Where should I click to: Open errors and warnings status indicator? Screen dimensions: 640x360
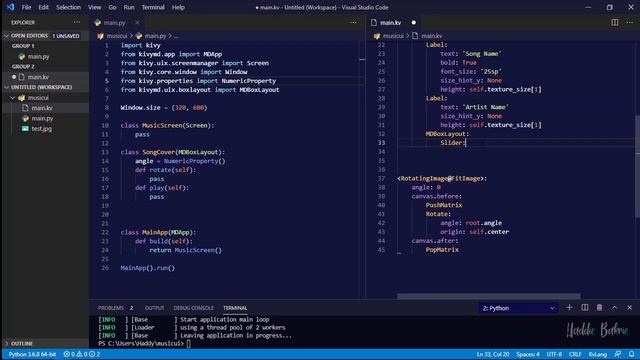click(x=82, y=354)
